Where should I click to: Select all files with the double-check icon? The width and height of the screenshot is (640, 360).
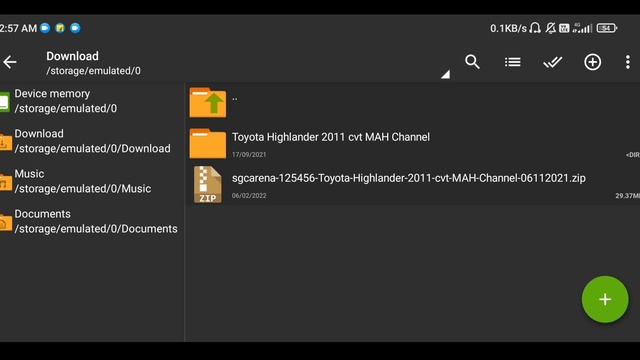pos(553,62)
